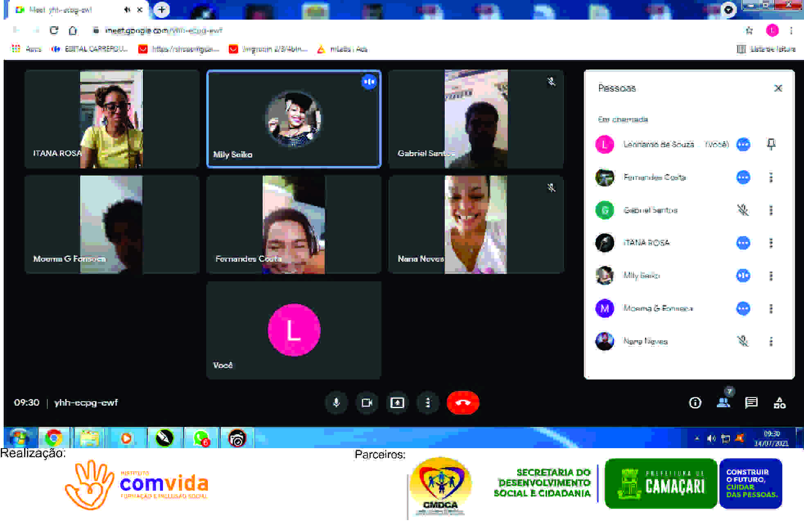The height and width of the screenshot is (532, 804).
Task: Open the Lista de leitura button
Action: point(766,49)
